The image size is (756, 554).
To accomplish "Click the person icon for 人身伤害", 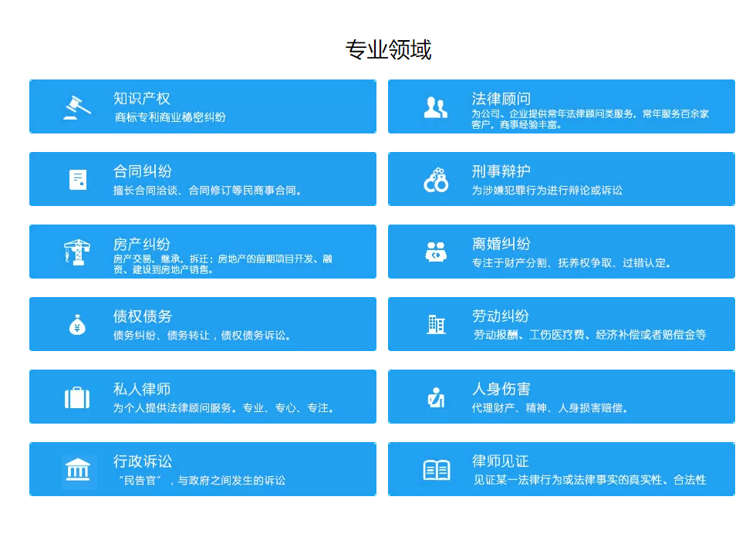I will [x=436, y=397].
